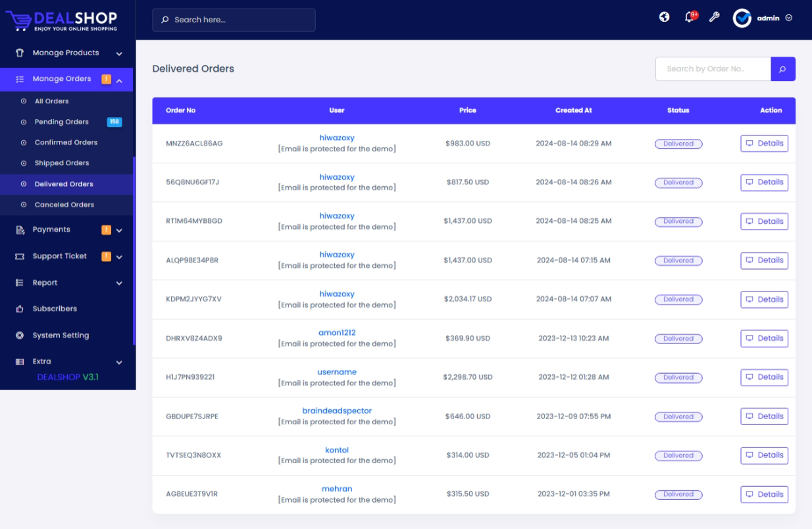Collapse the Manage Orders section
The image size is (812, 529).
click(119, 80)
